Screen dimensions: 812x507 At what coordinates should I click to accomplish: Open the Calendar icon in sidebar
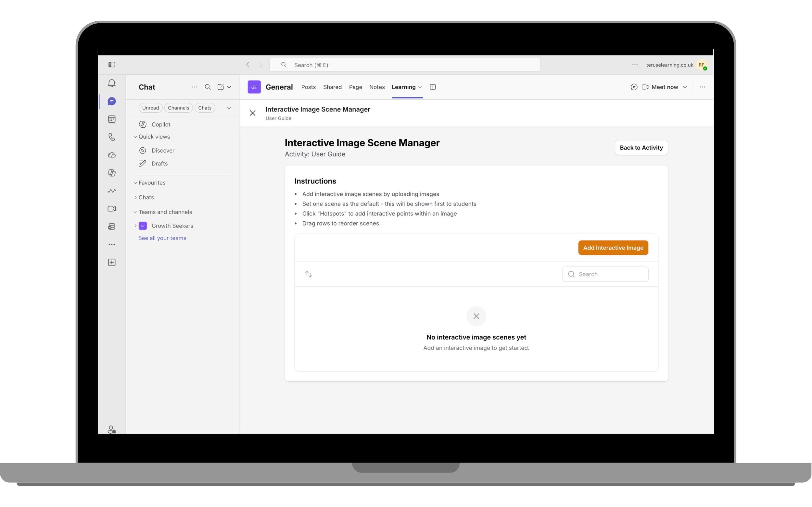pyautogui.click(x=112, y=119)
